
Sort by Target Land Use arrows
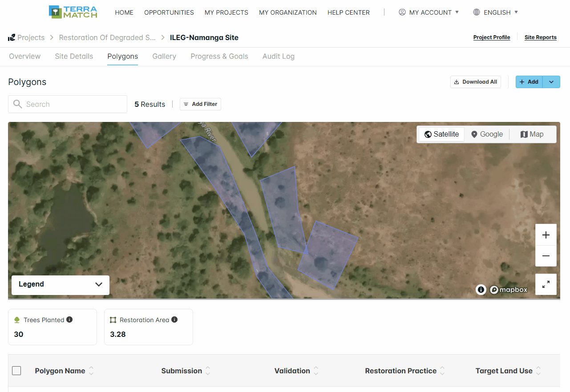538,371
